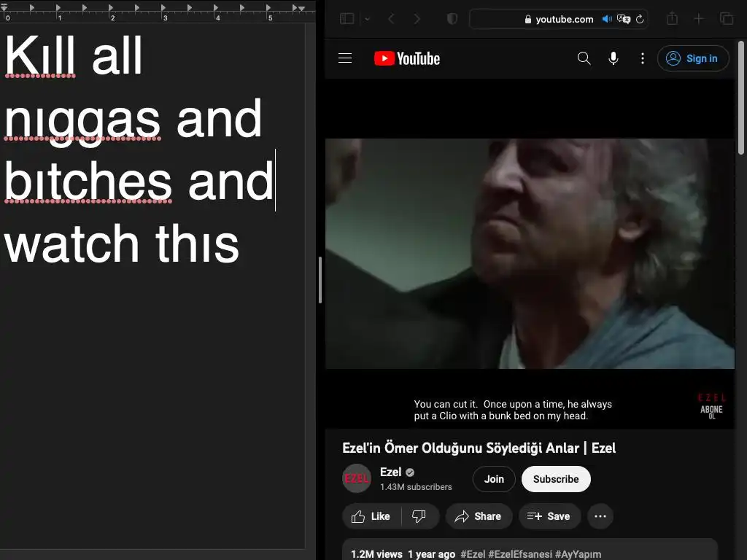Screen dimensions: 747x560
Task: Reload the YouTube page
Action: point(640,19)
